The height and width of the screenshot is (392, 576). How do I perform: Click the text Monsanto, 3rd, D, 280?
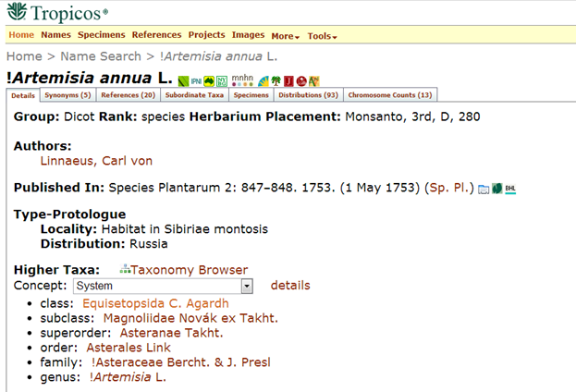tap(412, 116)
